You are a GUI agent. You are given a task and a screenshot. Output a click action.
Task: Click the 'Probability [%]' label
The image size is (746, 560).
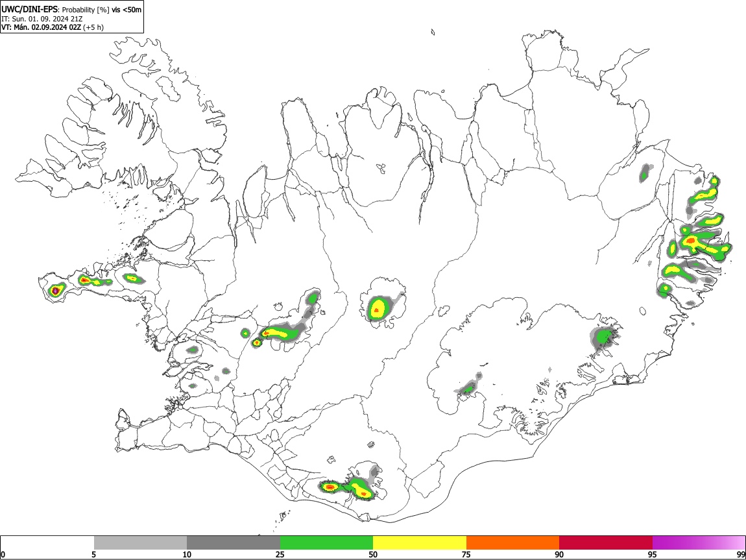[86, 10]
